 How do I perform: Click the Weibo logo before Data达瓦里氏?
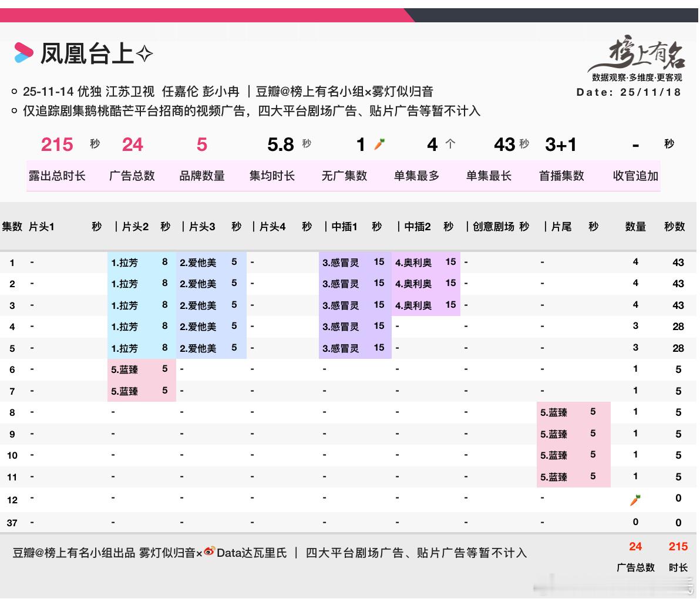pos(209,551)
